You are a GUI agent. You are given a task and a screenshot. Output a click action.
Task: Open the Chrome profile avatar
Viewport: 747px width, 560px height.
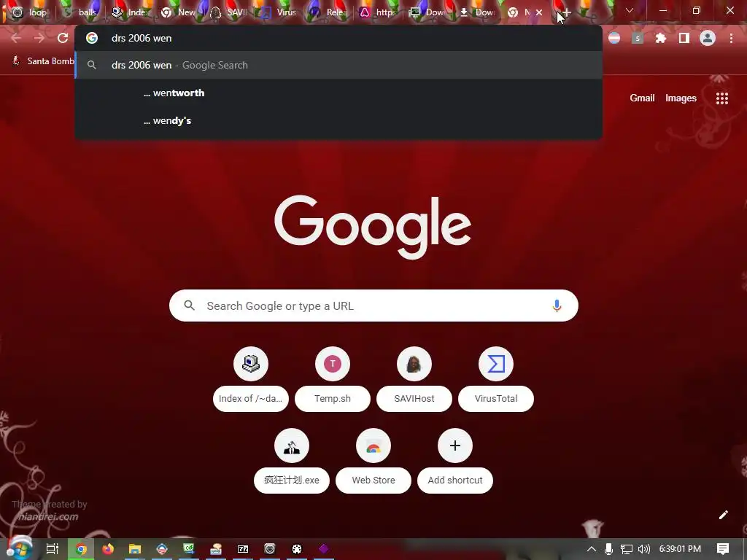tap(708, 38)
